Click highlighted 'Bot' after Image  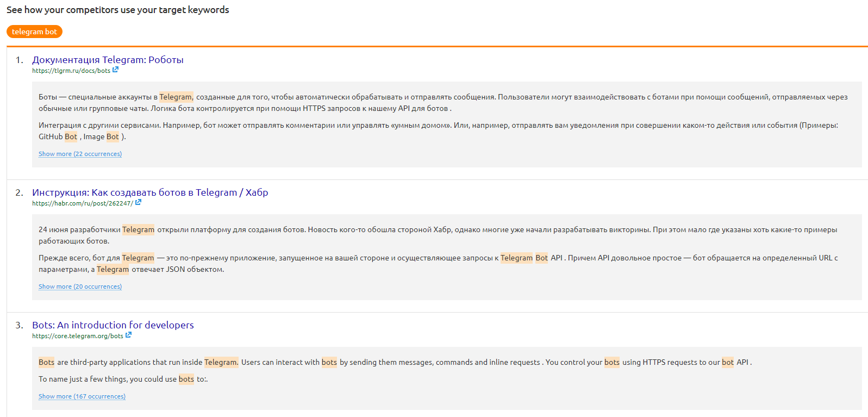(x=113, y=136)
